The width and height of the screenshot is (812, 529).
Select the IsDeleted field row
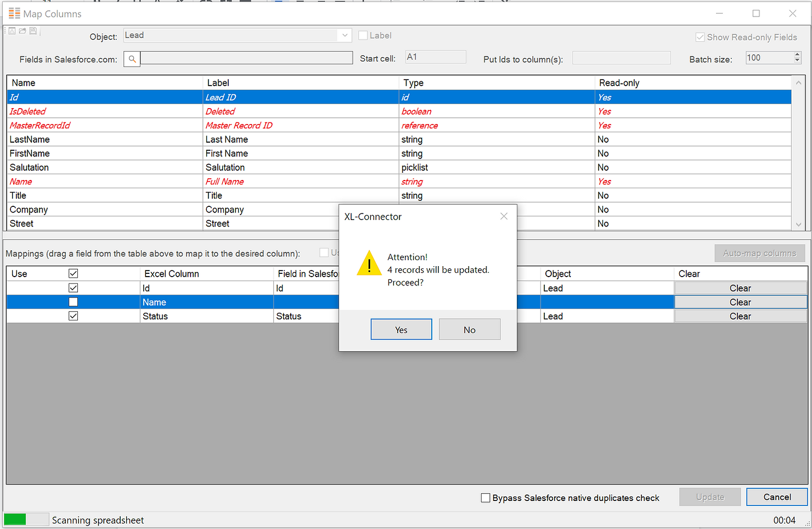point(399,111)
